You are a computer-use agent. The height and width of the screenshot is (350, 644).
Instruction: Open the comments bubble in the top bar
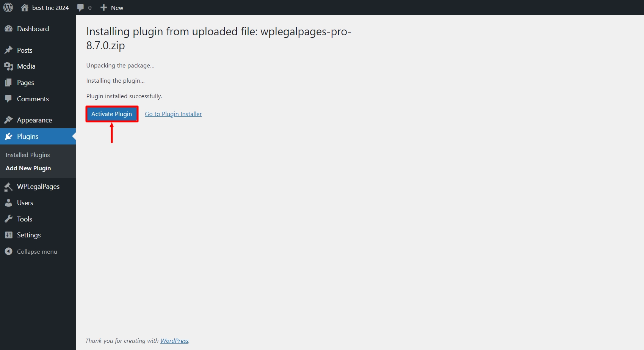(x=81, y=7)
